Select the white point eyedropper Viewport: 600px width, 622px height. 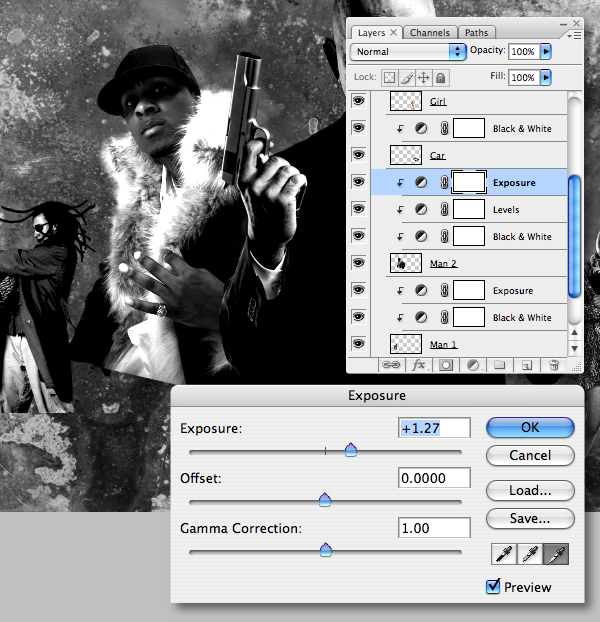click(556, 554)
